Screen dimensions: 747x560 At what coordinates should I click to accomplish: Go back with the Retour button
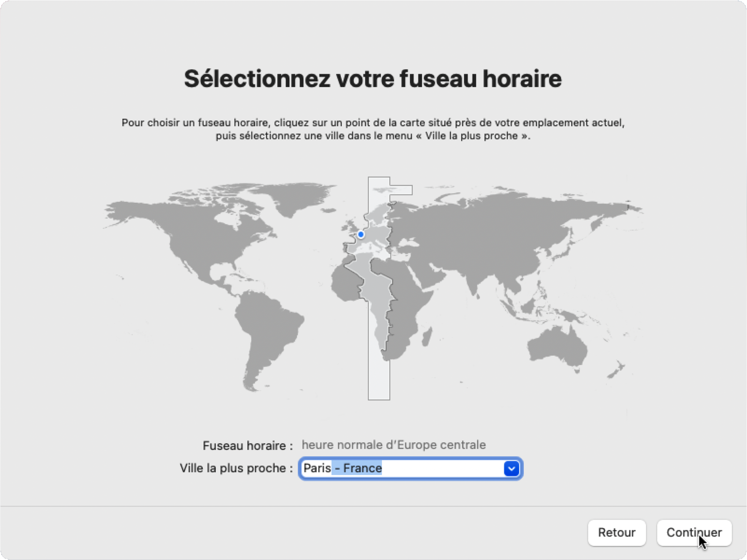[x=616, y=532]
